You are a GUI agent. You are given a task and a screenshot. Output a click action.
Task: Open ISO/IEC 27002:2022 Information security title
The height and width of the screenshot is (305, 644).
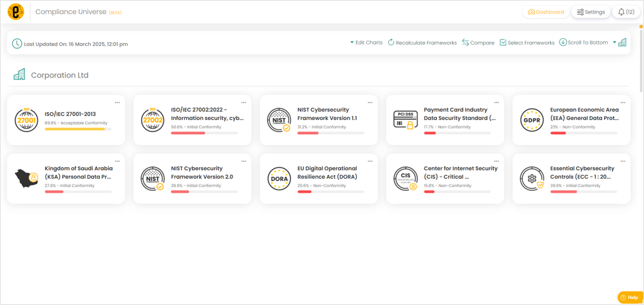[207, 114]
